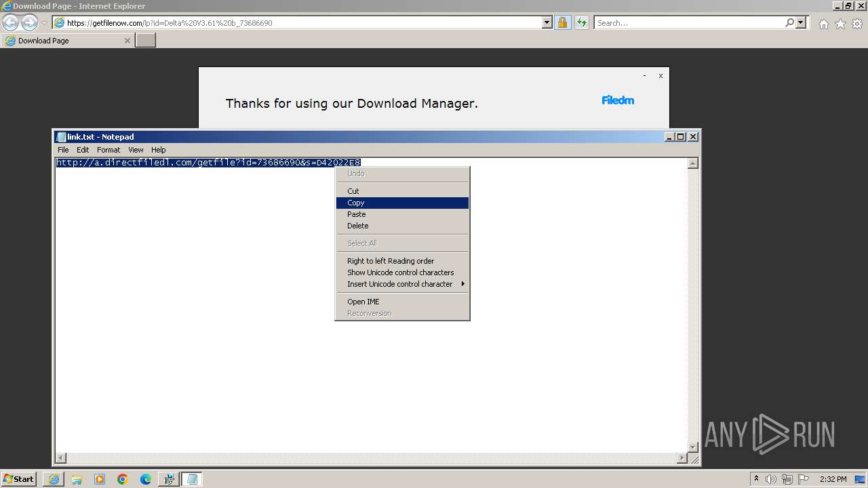The image size is (868, 488).
Task: Click the selected directfiledl URL text
Action: tap(208, 163)
